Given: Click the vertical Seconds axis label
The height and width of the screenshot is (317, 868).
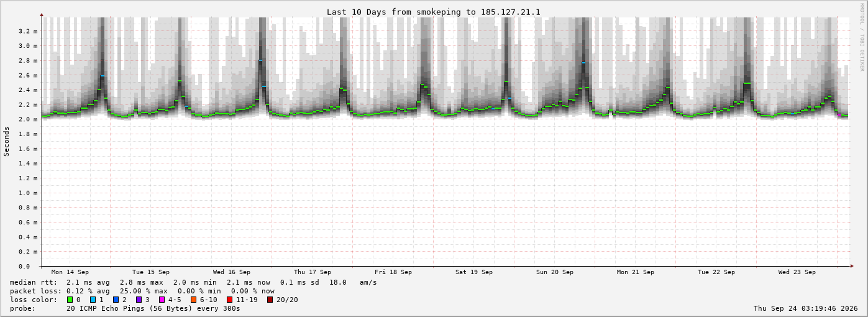Looking at the screenshot, I should (x=7, y=142).
